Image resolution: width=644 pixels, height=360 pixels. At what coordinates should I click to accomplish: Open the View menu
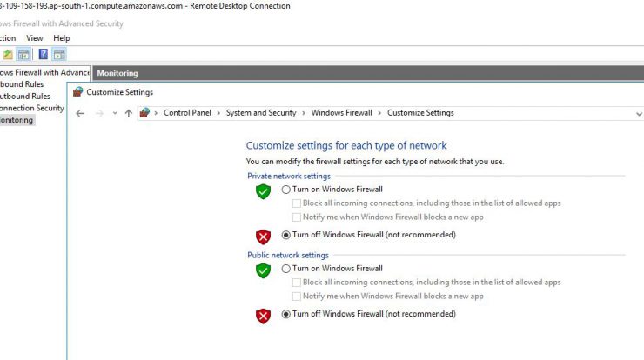pos(35,38)
